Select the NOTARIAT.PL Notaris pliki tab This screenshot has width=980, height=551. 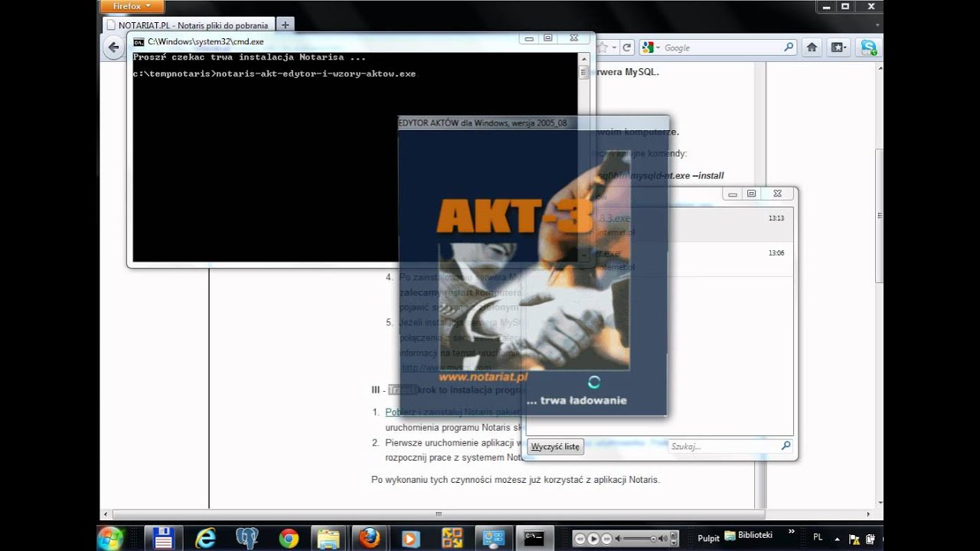[187, 25]
